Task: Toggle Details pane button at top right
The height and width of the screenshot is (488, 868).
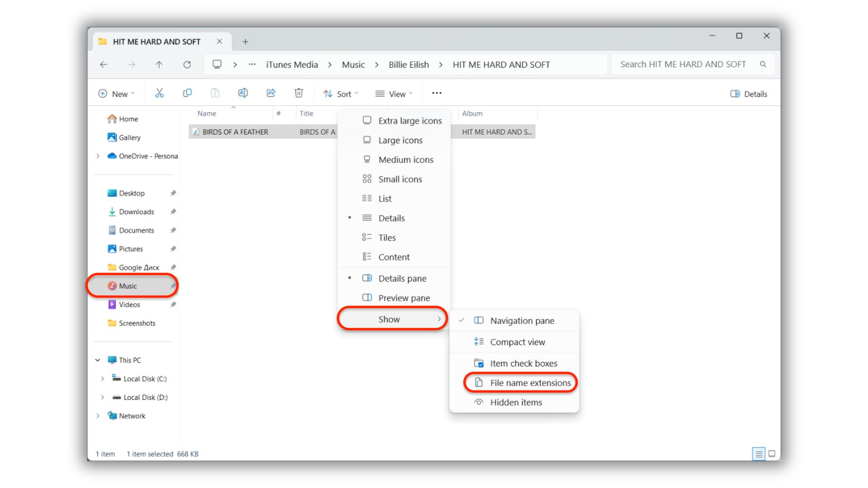Action: pos(749,94)
